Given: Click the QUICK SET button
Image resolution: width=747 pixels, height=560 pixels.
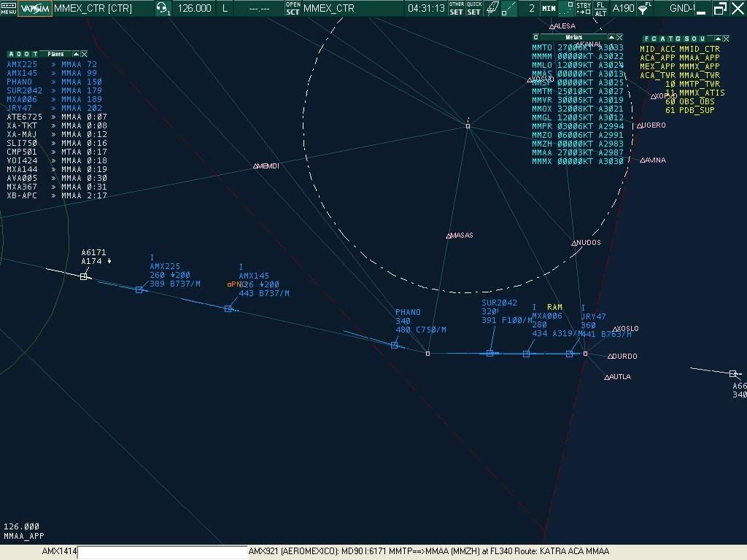Looking at the screenshot, I should (x=474, y=9).
